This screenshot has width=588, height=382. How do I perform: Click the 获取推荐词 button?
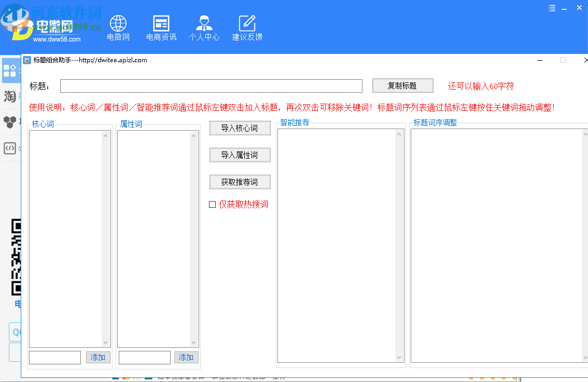[x=240, y=181]
